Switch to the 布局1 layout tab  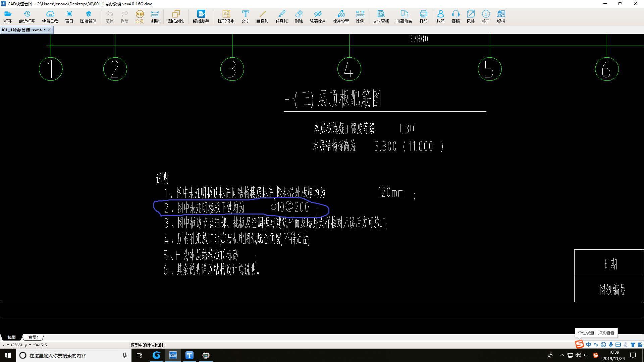point(34,337)
